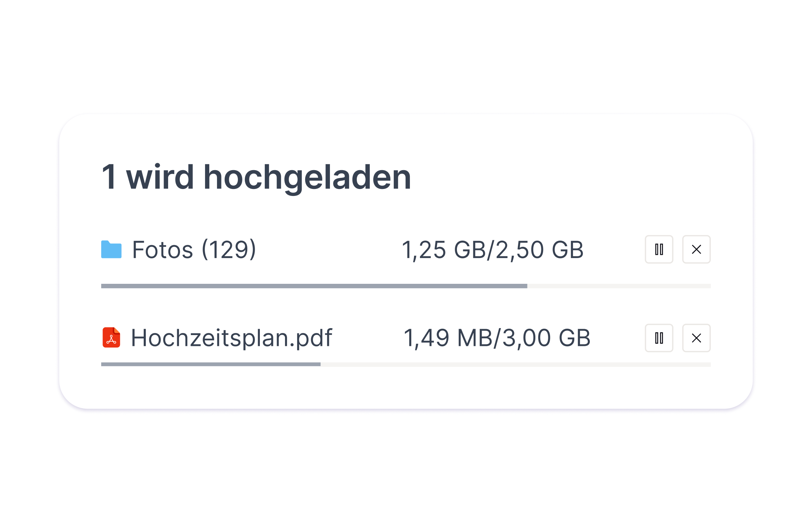Viewport: 812px width, 523px height.
Task: Click unfilled part of Fotos progress bar
Action: pos(619,286)
